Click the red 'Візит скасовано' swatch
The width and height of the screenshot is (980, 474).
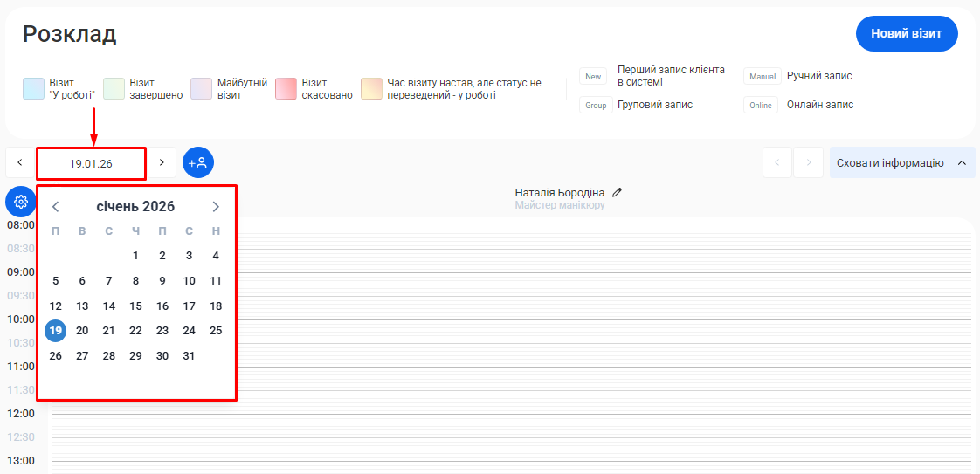click(x=286, y=89)
